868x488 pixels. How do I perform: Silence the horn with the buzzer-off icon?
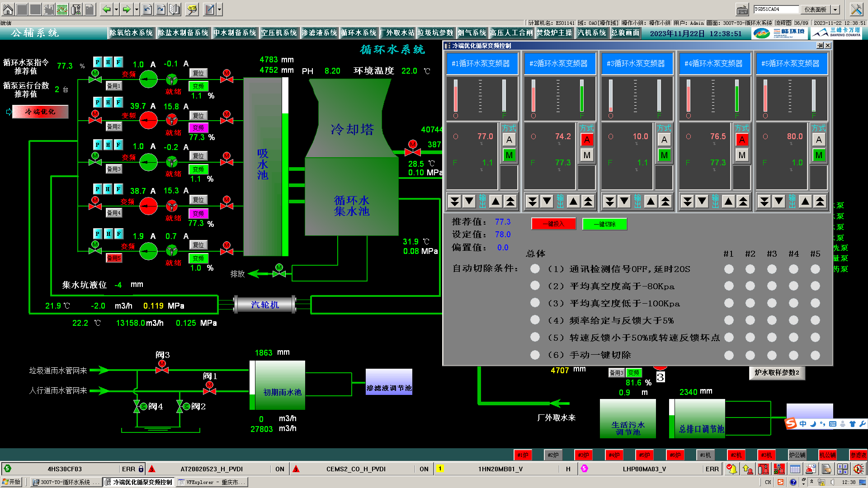coord(858,469)
